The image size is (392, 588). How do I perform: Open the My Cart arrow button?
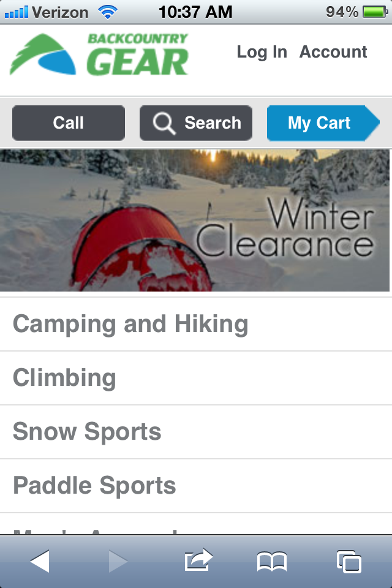[x=323, y=123]
